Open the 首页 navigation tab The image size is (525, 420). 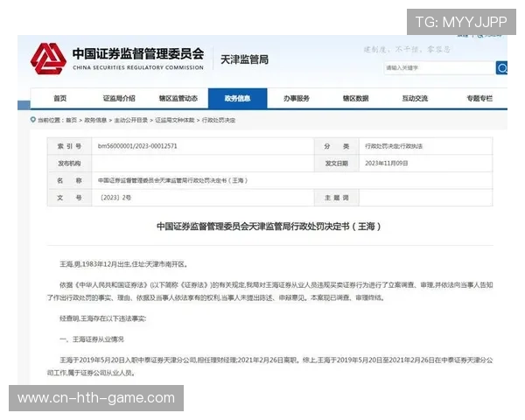(x=59, y=99)
